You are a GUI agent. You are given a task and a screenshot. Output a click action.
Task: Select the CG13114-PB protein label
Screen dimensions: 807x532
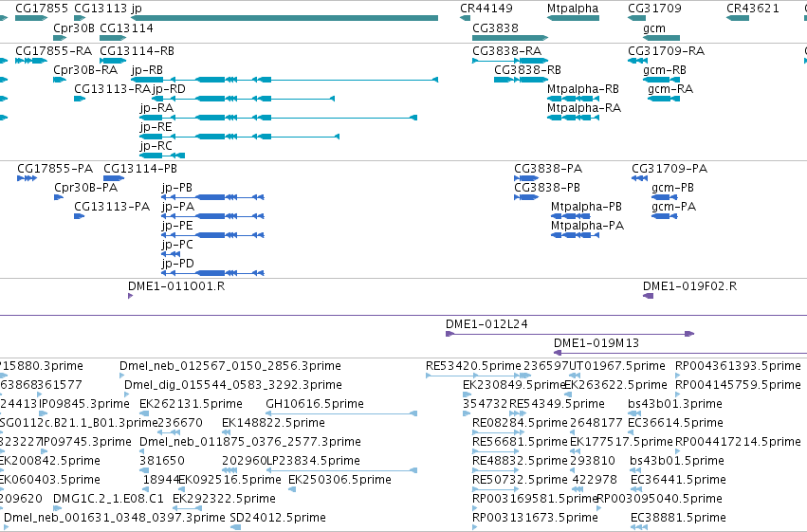[x=140, y=169]
